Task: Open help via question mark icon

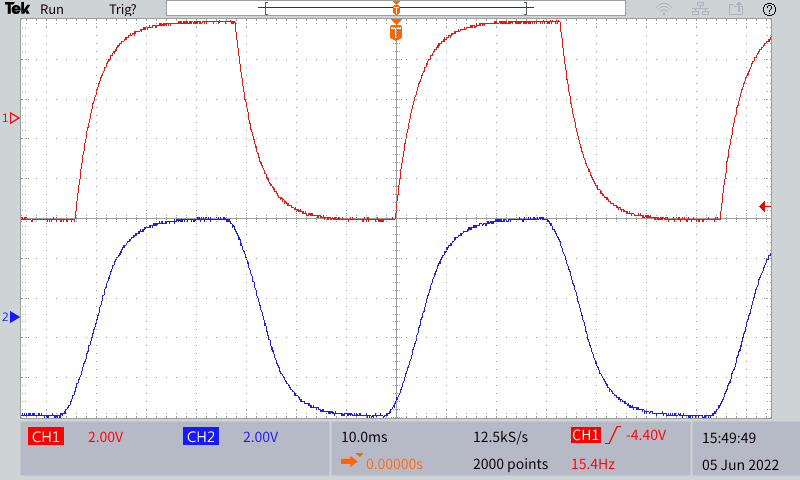Action: click(x=769, y=9)
